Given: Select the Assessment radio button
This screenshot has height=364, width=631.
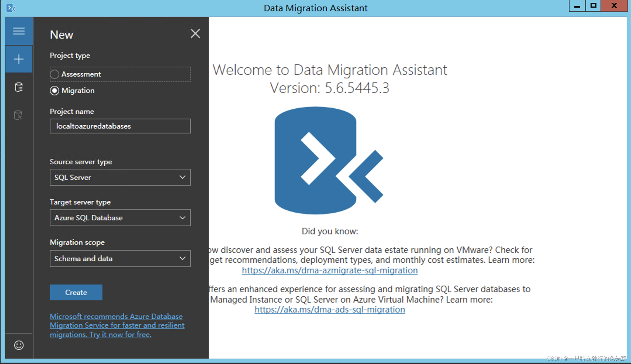Looking at the screenshot, I should [x=54, y=74].
